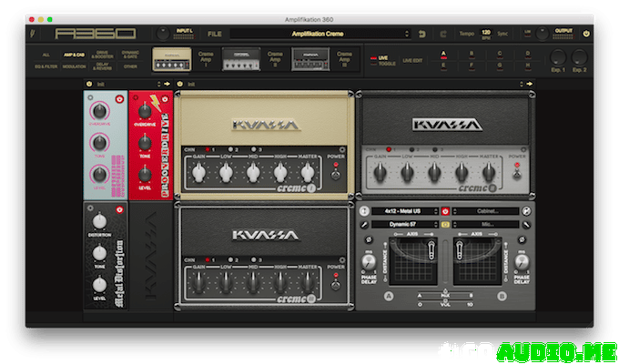Open the Dynamic 57 mic dropdown

(406, 223)
